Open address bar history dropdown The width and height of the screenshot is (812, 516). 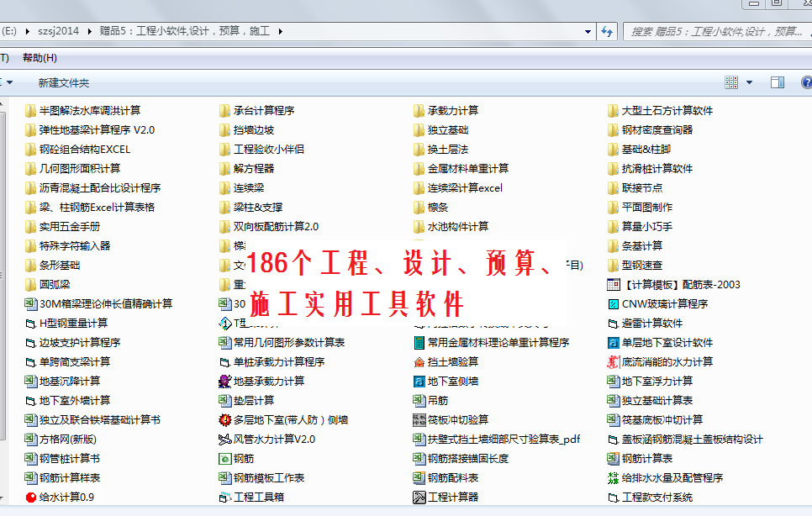coord(588,31)
